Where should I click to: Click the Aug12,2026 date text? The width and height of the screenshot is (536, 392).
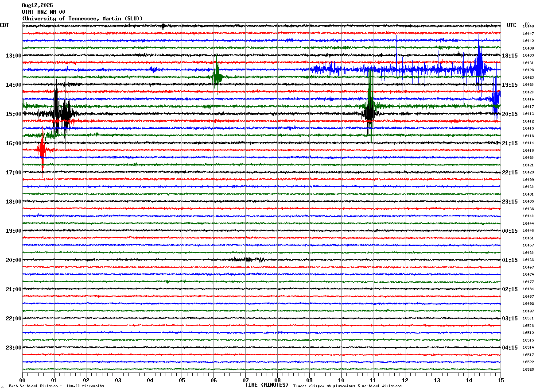pos(37,5)
